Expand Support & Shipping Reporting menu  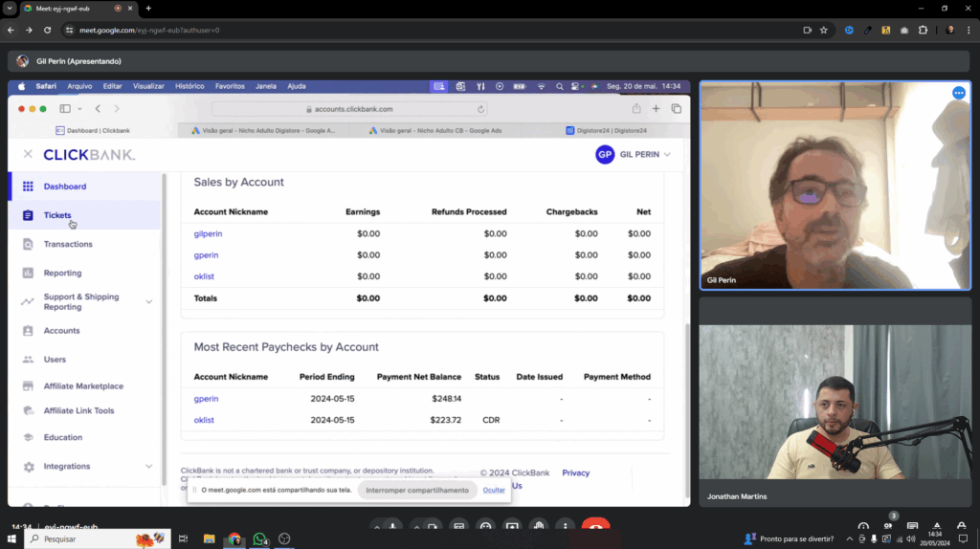pyautogui.click(x=148, y=302)
